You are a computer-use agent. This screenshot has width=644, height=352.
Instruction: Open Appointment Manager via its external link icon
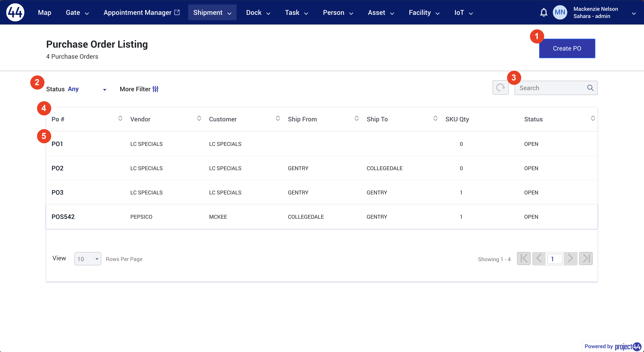tap(177, 11)
